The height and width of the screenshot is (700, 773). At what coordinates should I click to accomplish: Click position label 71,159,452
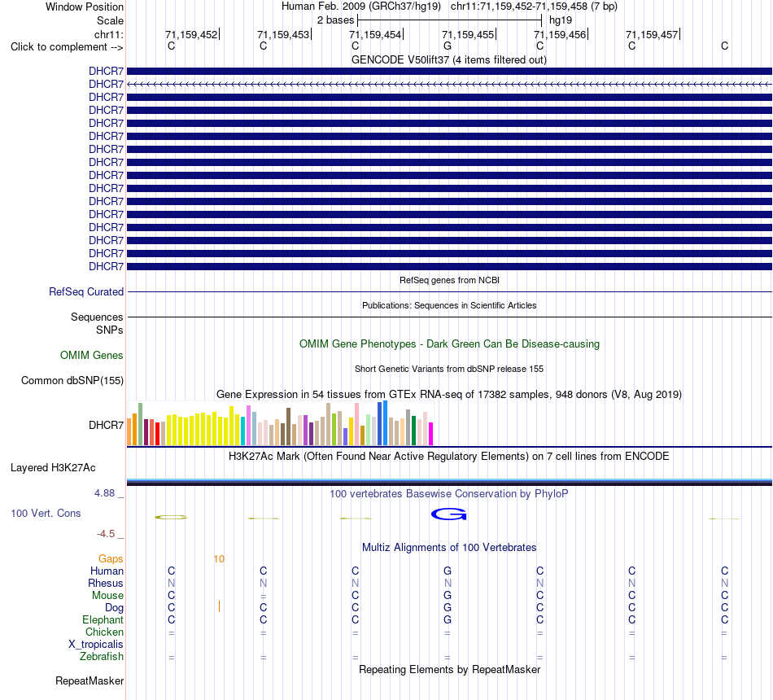(x=191, y=34)
